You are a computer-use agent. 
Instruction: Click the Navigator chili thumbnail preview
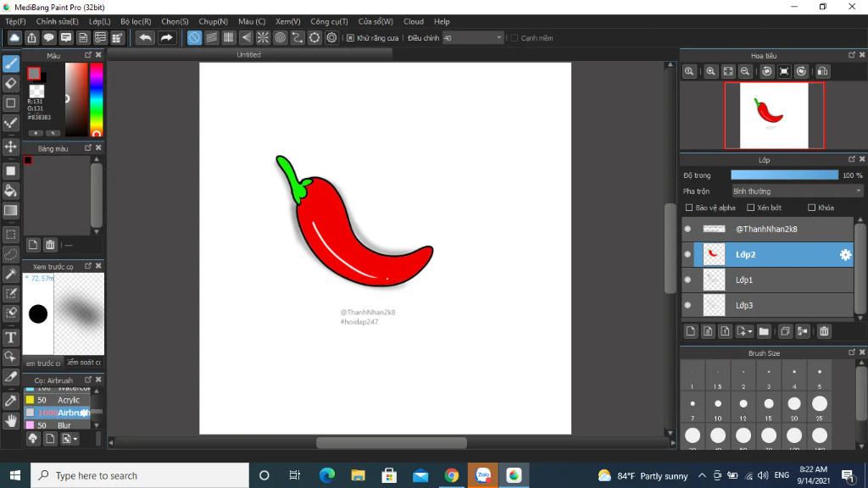774,115
